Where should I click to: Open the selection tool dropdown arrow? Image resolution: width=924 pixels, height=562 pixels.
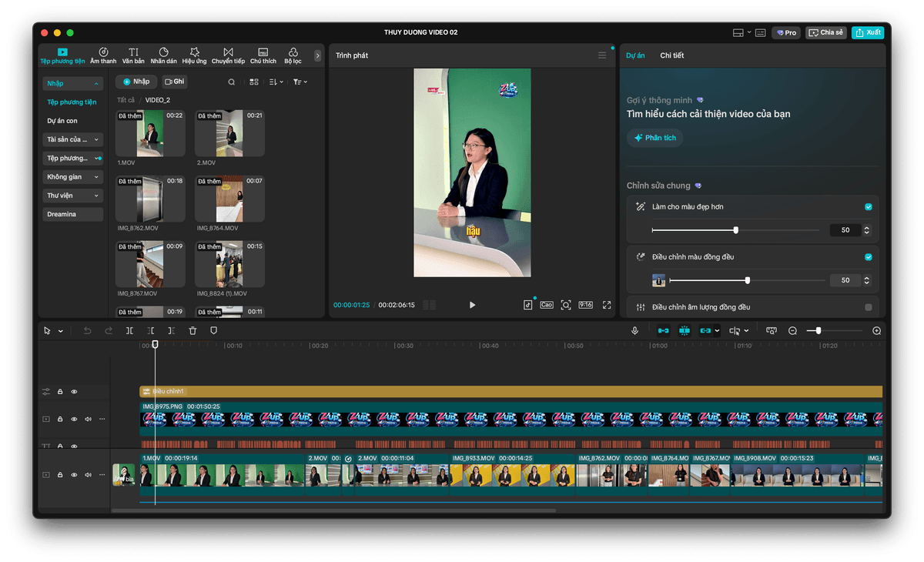coord(61,331)
